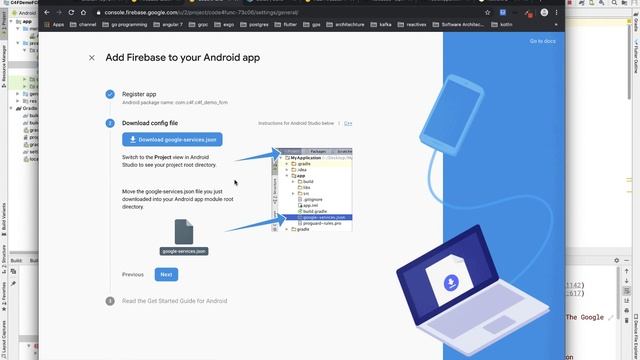Open the angular 7 bookmark folder

pyautogui.click(x=168, y=24)
